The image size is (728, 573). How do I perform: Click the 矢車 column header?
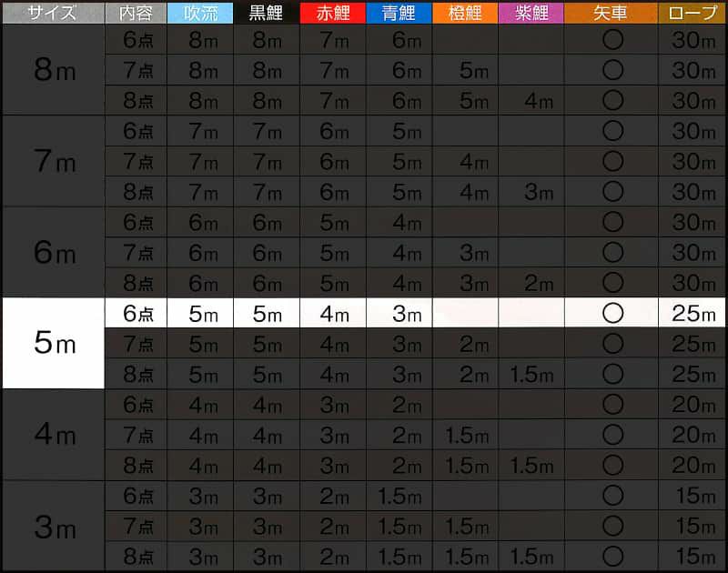click(x=611, y=13)
